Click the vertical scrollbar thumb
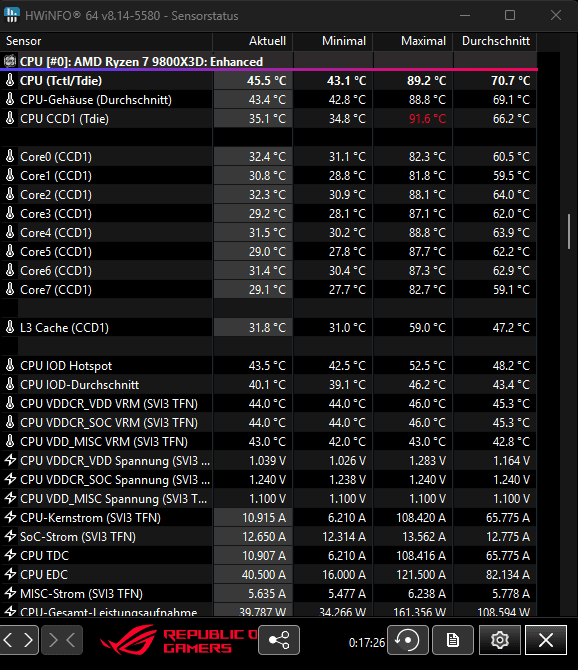This screenshot has width=578, height=670. tap(569, 231)
